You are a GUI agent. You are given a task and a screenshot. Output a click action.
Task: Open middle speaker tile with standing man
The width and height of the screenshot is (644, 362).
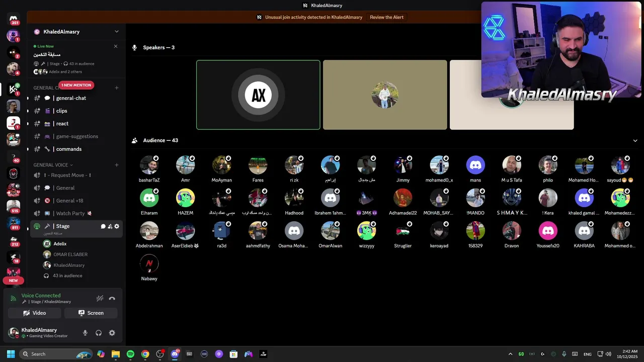(385, 95)
